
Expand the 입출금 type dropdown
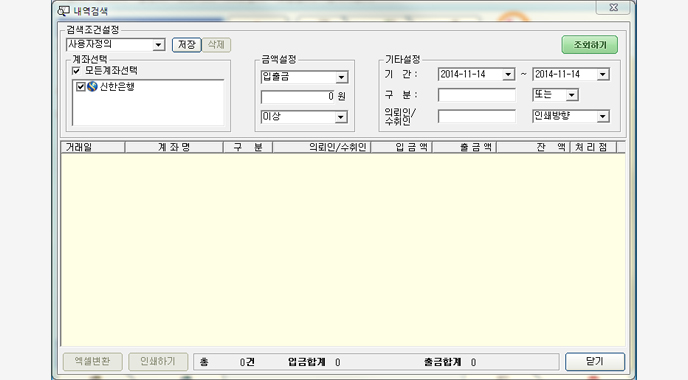tap(341, 77)
